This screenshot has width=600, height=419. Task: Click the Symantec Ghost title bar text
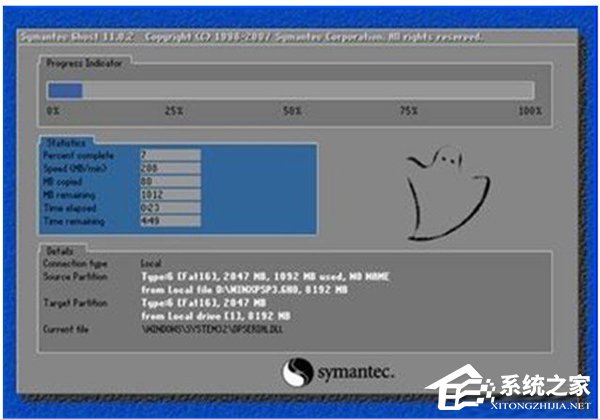coord(251,37)
